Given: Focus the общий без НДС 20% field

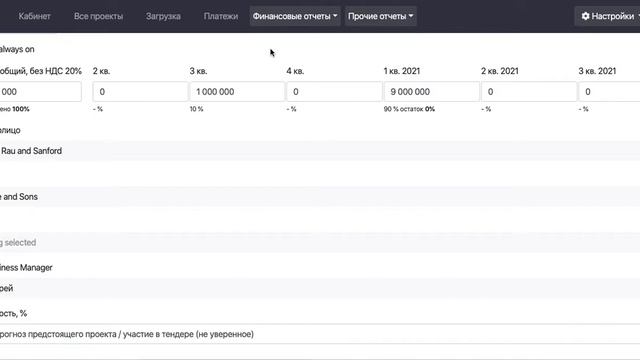Looking at the screenshot, I should (x=40, y=92).
